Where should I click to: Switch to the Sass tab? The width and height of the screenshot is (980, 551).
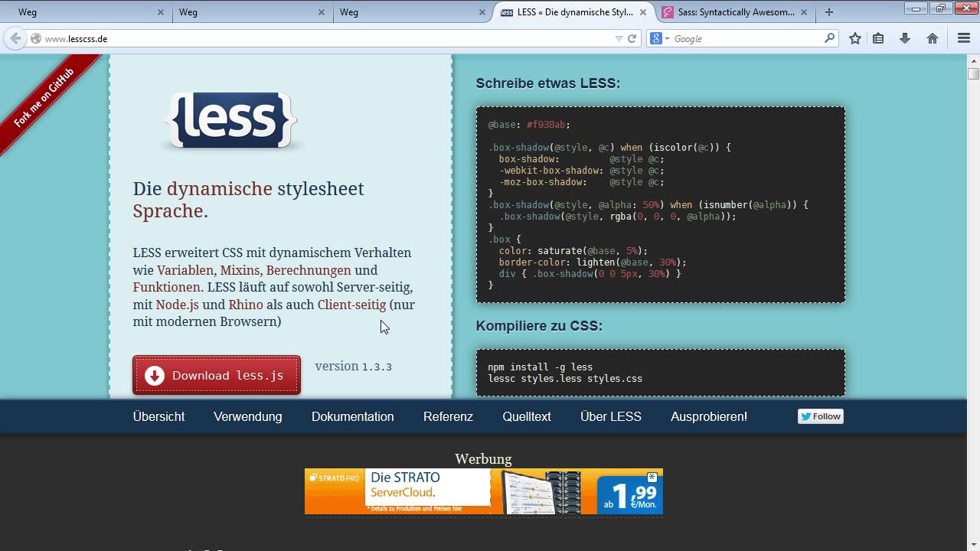click(735, 12)
